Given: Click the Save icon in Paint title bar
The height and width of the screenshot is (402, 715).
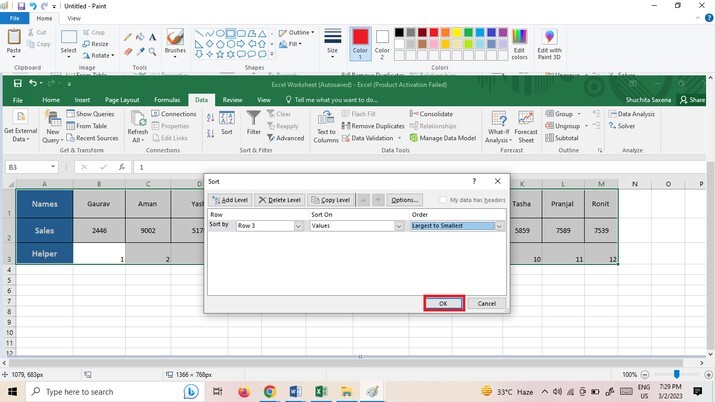Looking at the screenshot, I should tap(21, 6).
